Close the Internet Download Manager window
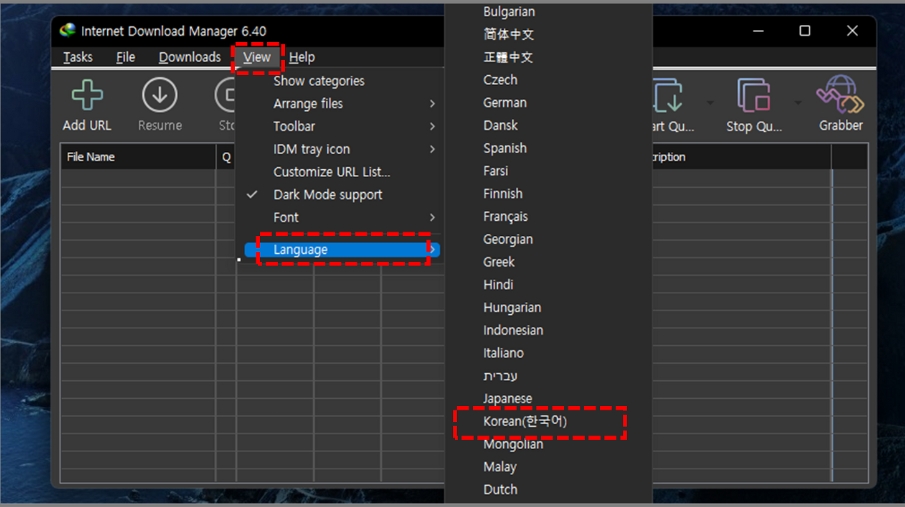The height and width of the screenshot is (507, 905). click(x=852, y=31)
